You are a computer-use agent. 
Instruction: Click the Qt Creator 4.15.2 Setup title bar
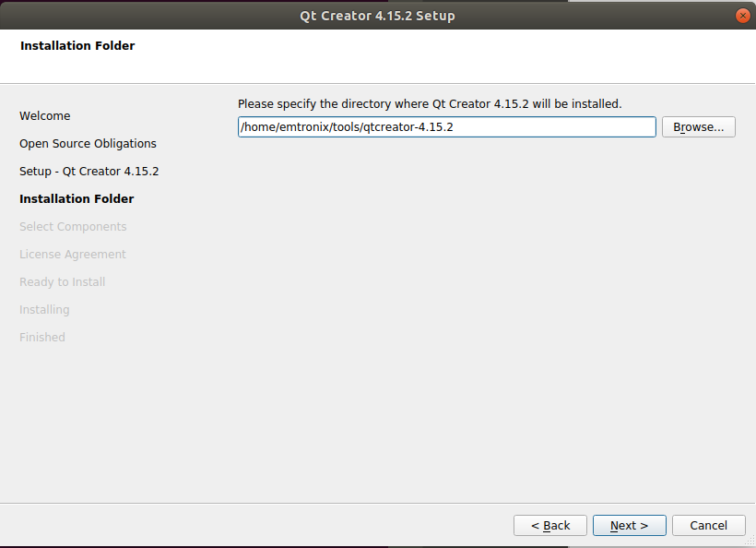pyautogui.click(x=377, y=16)
